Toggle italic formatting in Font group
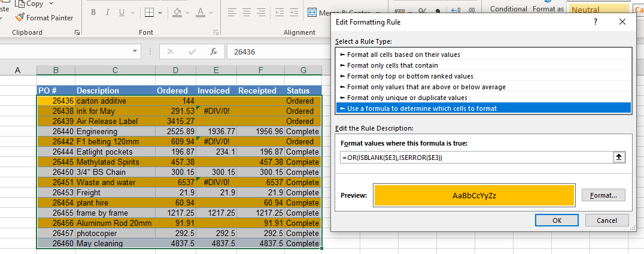This screenshot has width=644, height=254. (x=108, y=13)
